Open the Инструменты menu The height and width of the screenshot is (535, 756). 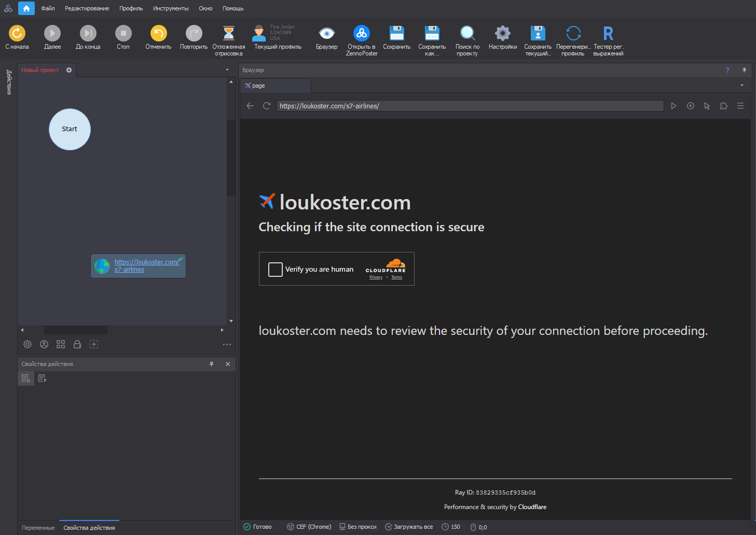[171, 8]
